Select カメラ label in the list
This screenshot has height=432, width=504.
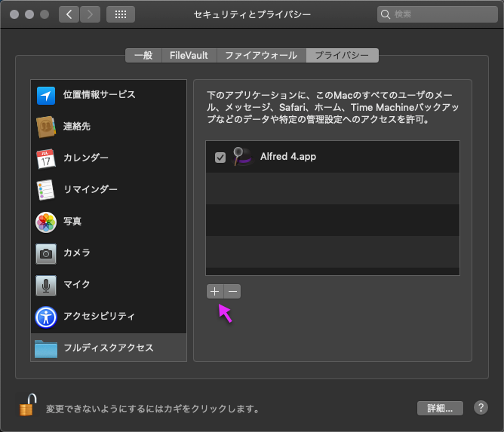click(76, 253)
